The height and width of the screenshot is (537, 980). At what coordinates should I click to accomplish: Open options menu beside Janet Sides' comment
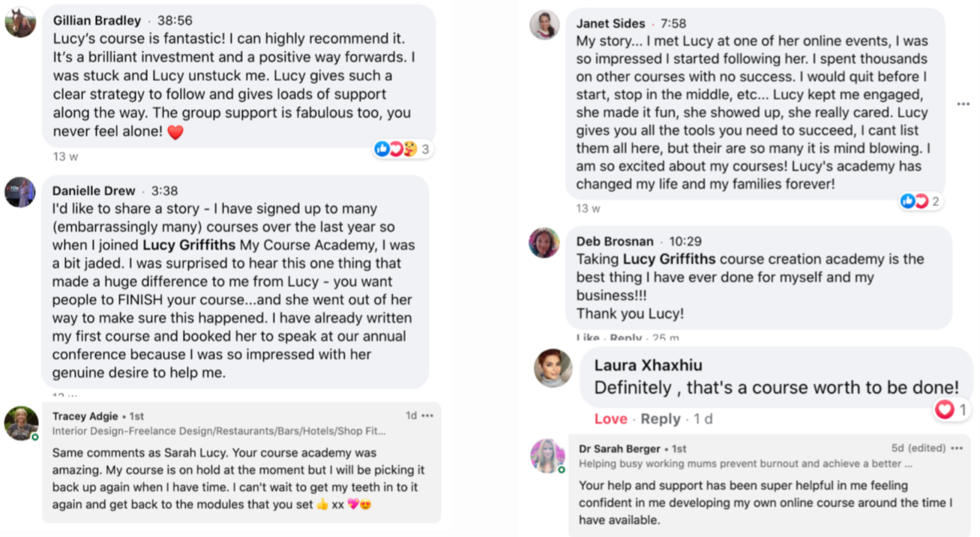click(x=964, y=104)
